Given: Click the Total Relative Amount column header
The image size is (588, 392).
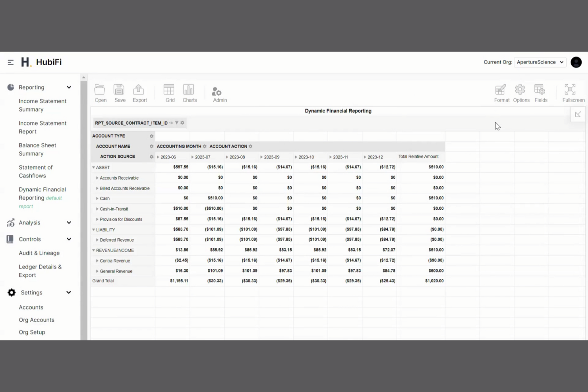Looking at the screenshot, I should click(418, 156).
